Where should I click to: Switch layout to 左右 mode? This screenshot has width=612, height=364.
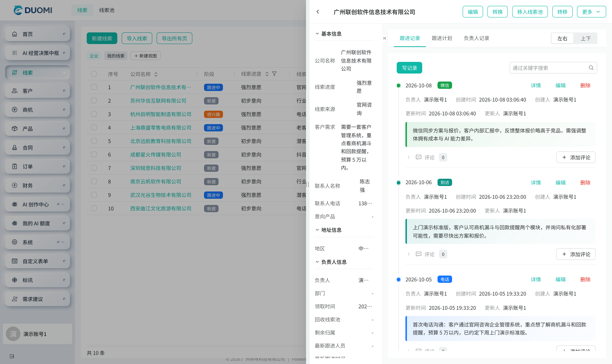click(x=562, y=39)
